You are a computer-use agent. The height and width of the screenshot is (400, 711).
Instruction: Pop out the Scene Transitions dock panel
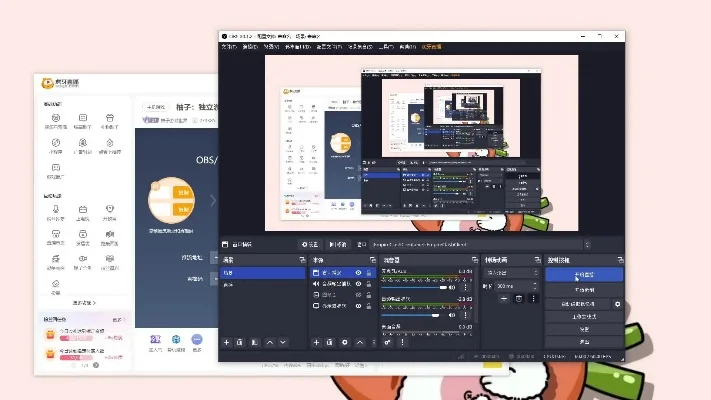tap(537, 260)
